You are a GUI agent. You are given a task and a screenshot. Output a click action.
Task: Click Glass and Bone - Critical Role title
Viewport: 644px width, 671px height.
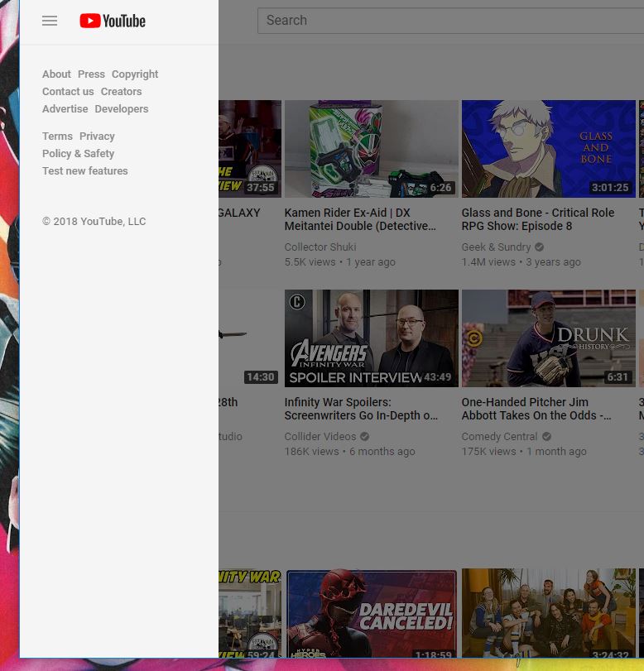click(538, 219)
